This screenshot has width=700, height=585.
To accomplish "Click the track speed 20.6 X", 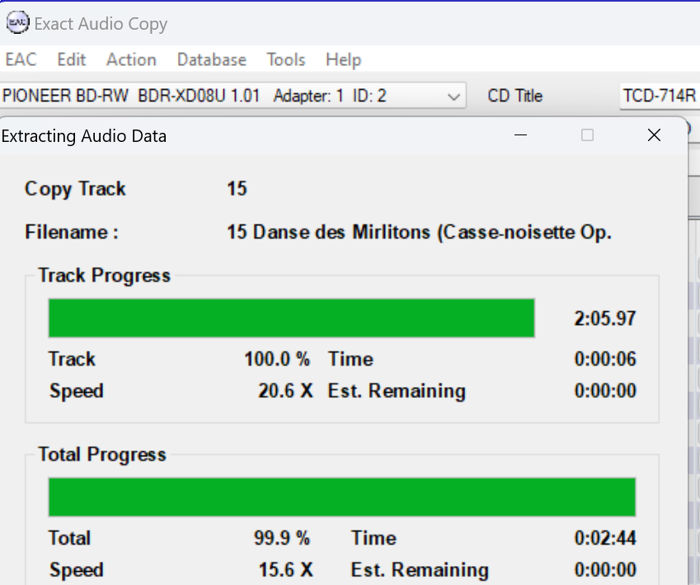I will pos(286,391).
